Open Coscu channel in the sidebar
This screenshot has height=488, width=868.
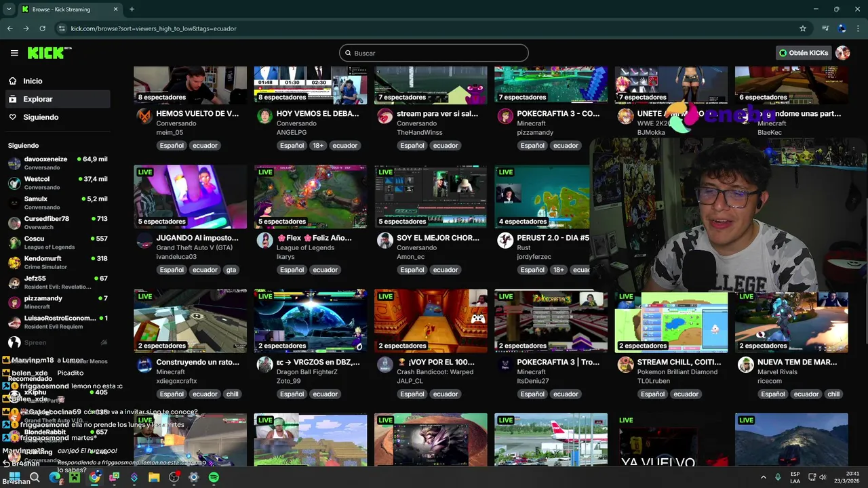58,243
